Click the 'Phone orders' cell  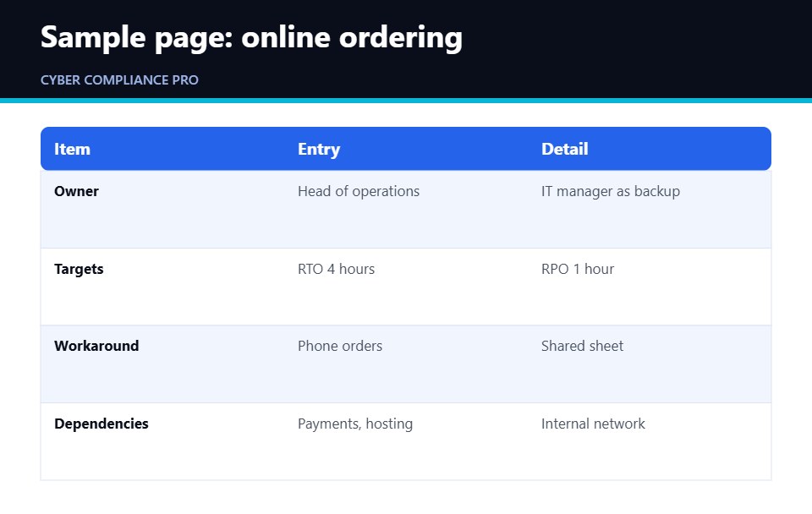(x=340, y=346)
